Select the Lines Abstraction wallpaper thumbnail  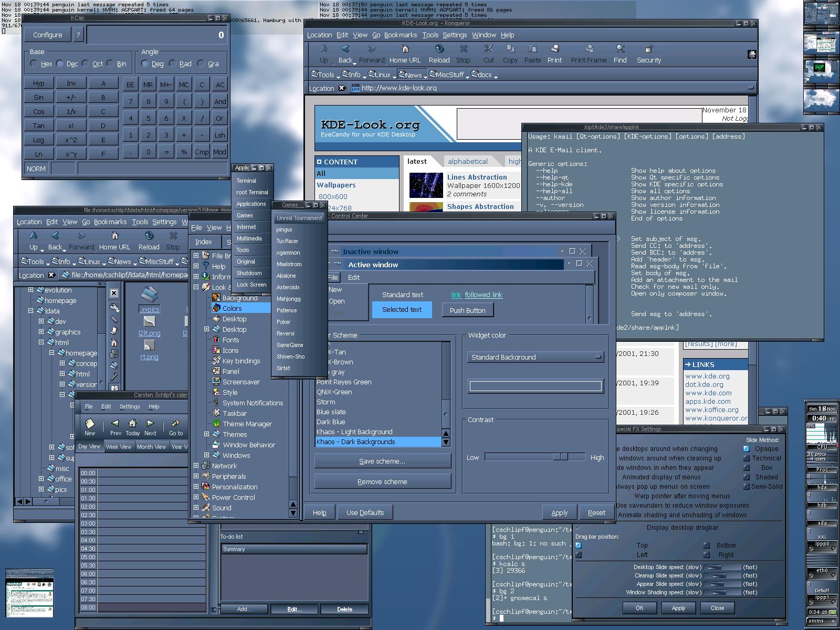426,185
